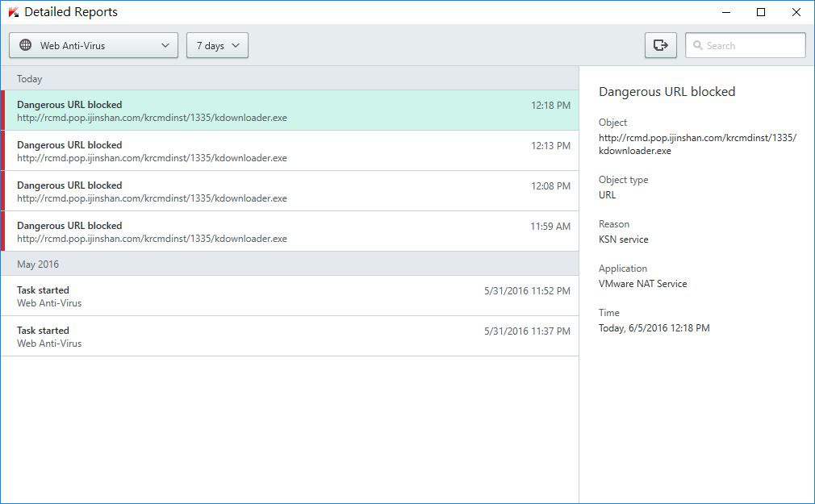Select the 12:08 PM Dangerous URL blocked entry

click(290, 191)
